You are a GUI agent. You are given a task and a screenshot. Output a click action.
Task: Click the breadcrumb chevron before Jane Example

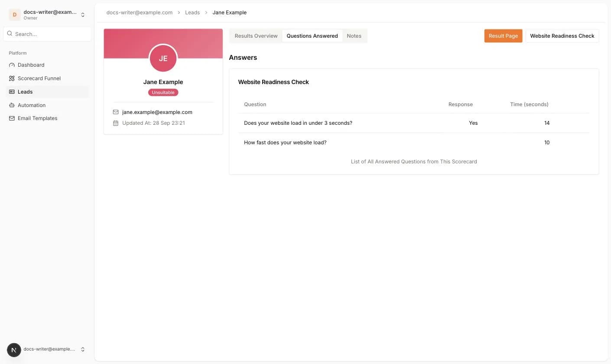pos(206,13)
